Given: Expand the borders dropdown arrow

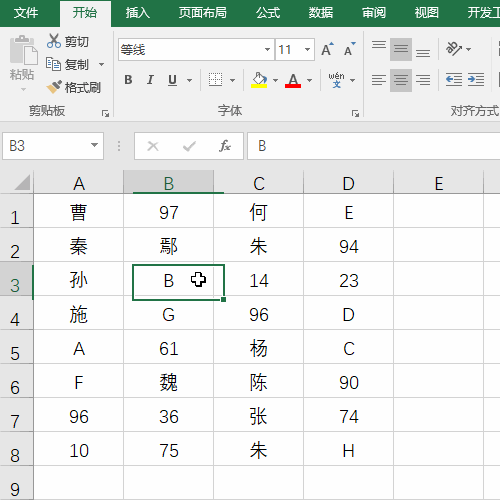Looking at the screenshot, I should (233, 80).
